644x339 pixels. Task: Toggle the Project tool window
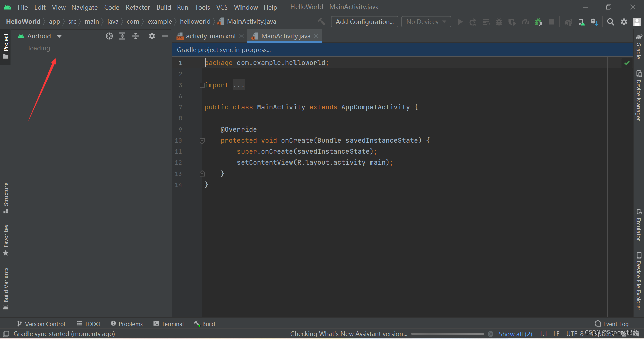(6, 46)
